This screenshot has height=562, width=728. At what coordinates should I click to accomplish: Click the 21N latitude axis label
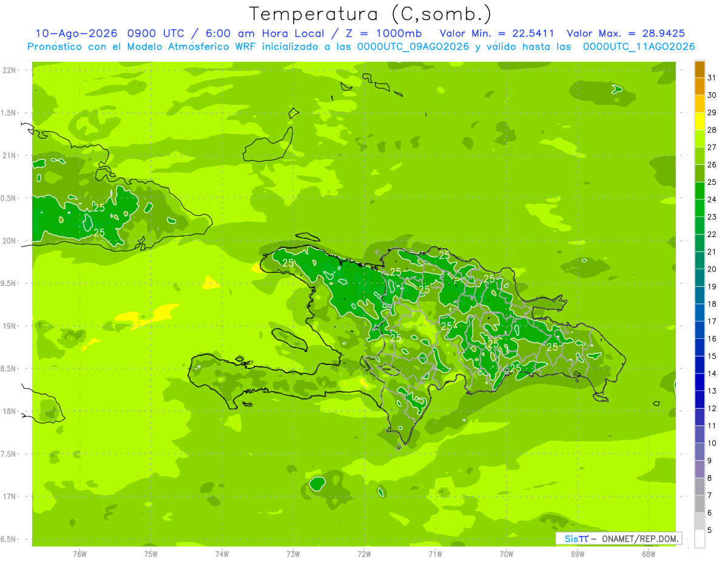10,156
